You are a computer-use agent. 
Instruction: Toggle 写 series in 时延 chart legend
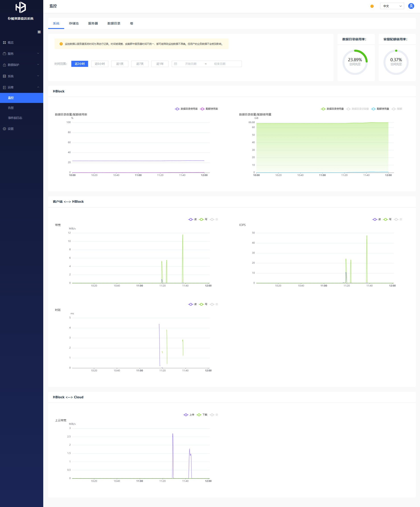tap(203, 304)
